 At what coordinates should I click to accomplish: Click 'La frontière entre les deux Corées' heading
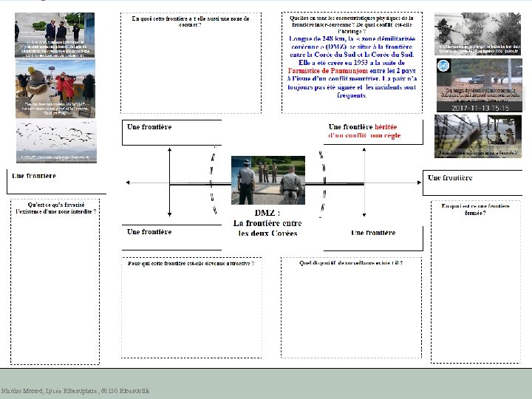tap(267, 228)
